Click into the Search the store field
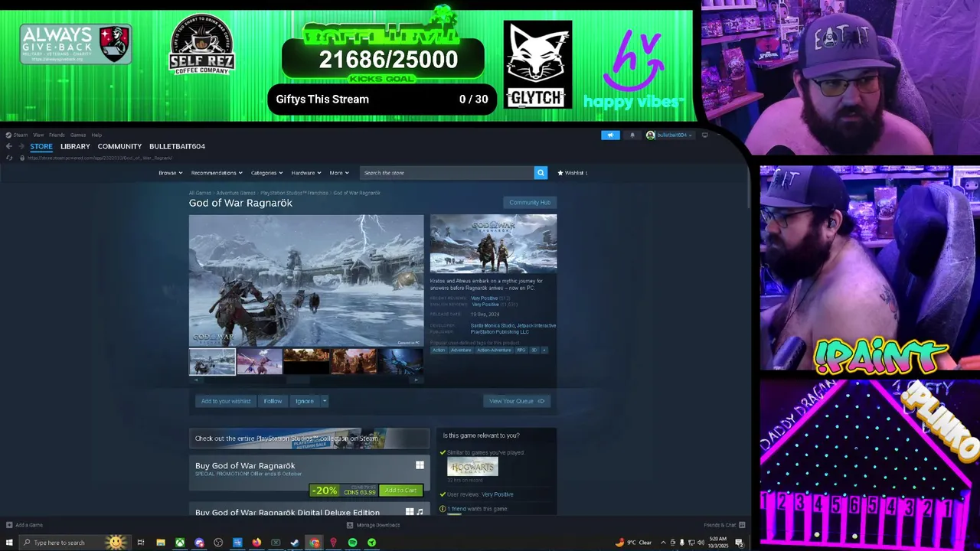 [447, 173]
